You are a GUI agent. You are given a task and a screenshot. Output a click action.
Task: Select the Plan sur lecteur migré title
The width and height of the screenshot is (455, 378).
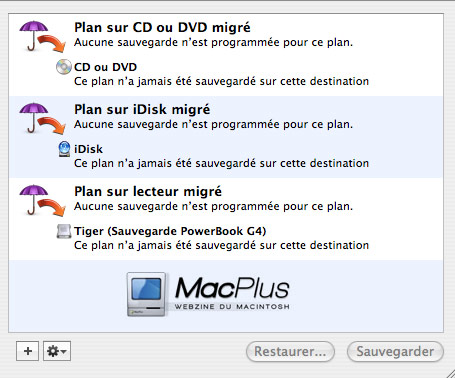pos(148,191)
